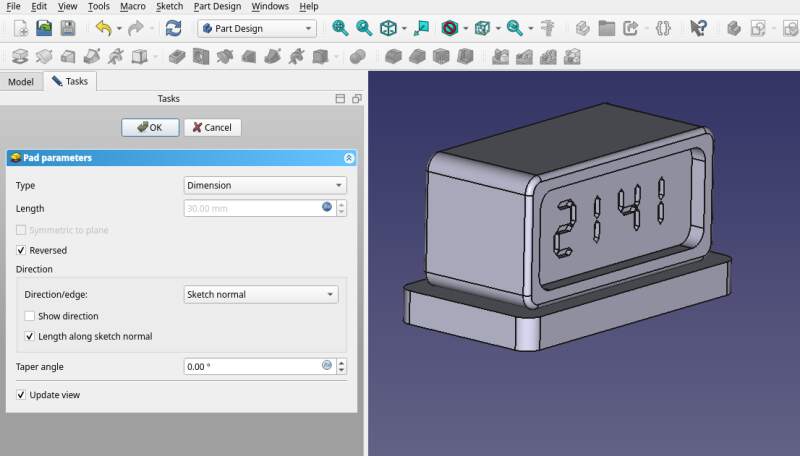Screen dimensions: 800x456
Task: Click the Refresh recompute icon
Action: pyautogui.click(x=173, y=28)
